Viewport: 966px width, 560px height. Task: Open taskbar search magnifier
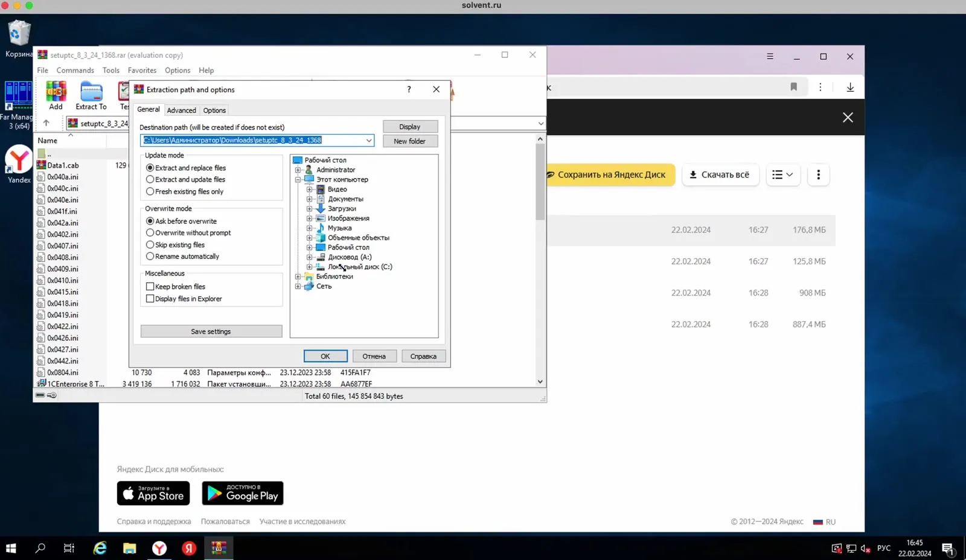tap(40, 548)
